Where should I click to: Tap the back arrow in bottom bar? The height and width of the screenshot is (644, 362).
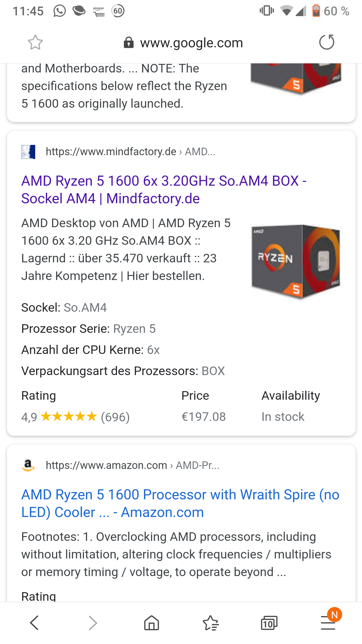click(x=34, y=623)
